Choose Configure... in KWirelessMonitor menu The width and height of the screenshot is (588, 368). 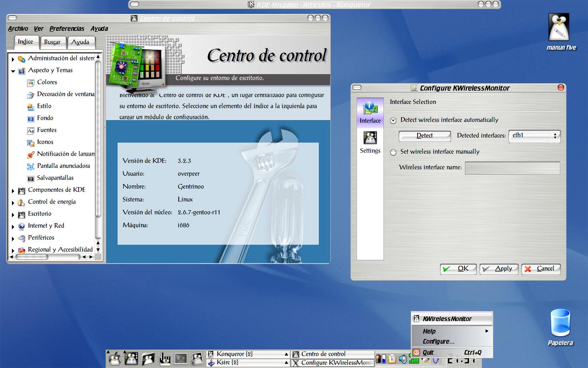pyautogui.click(x=452, y=341)
